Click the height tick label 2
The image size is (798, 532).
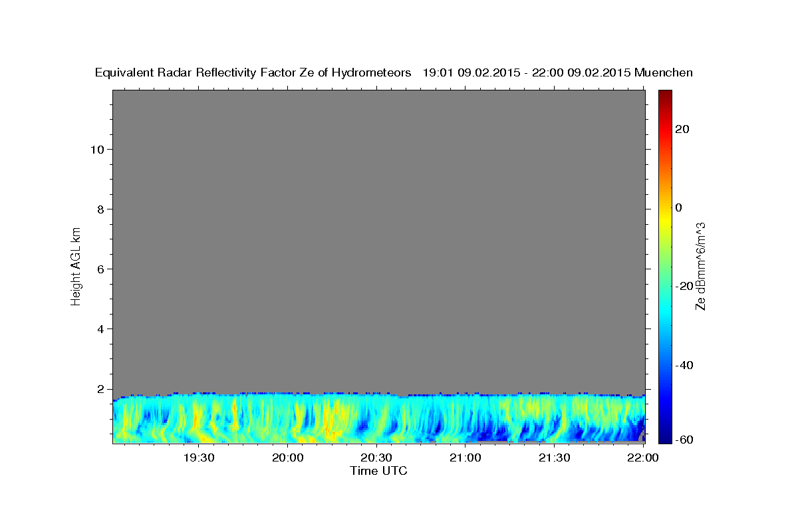pyautogui.click(x=101, y=389)
